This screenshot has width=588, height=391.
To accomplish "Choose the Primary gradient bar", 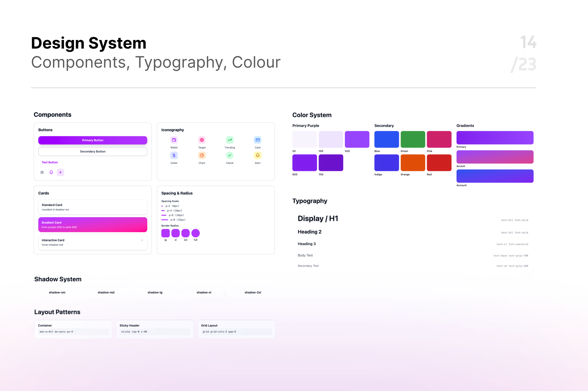I will pos(495,138).
